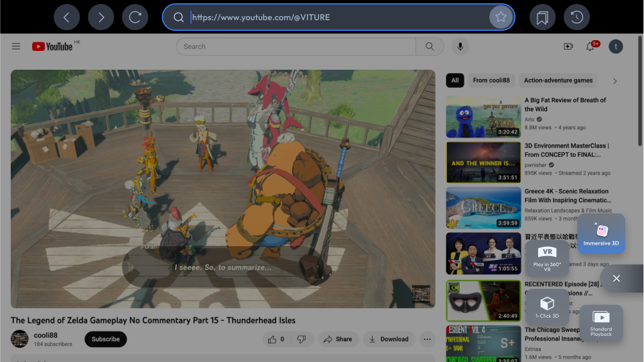Select the 1-Click 3D mode
The width and height of the screenshot is (644, 362).
547,307
